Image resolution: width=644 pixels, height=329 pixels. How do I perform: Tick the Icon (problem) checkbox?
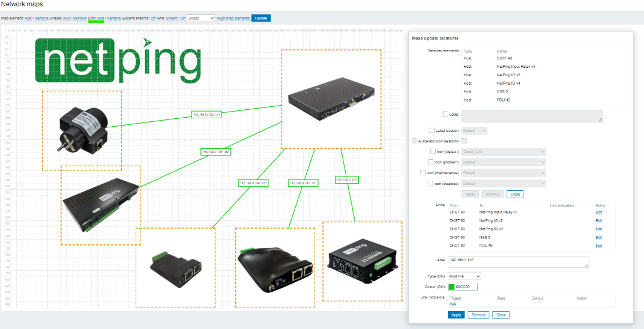click(430, 162)
